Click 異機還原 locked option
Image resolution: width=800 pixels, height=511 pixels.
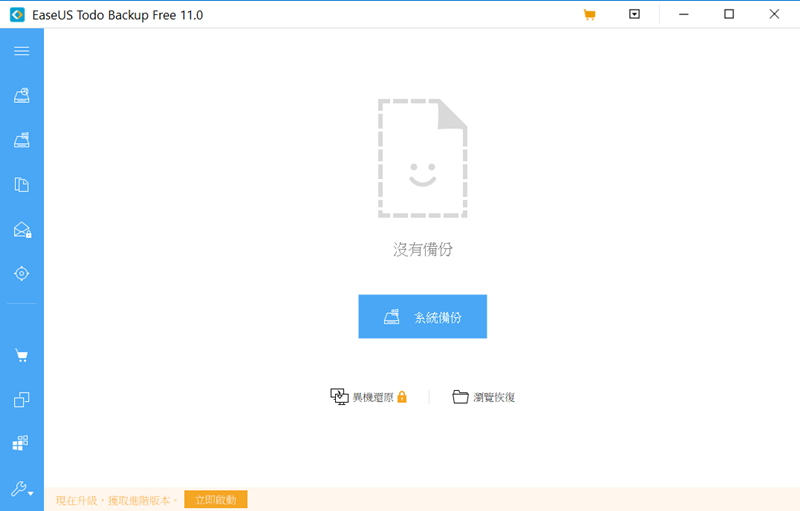[x=368, y=397]
